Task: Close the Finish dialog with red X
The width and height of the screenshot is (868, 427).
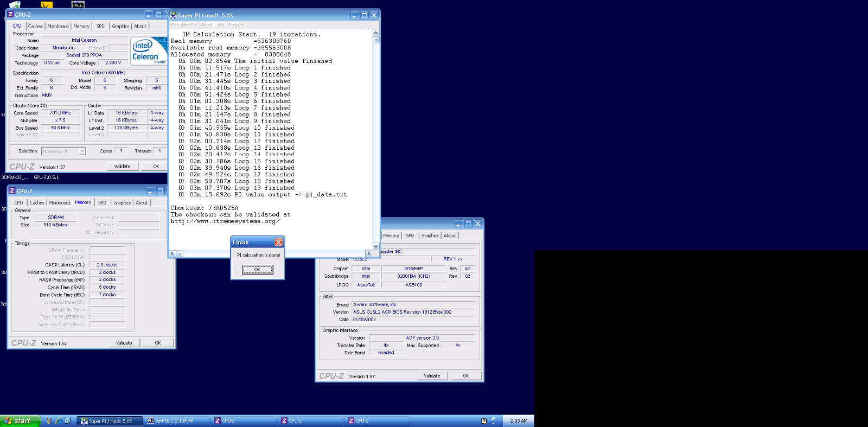Action: (x=278, y=243)
